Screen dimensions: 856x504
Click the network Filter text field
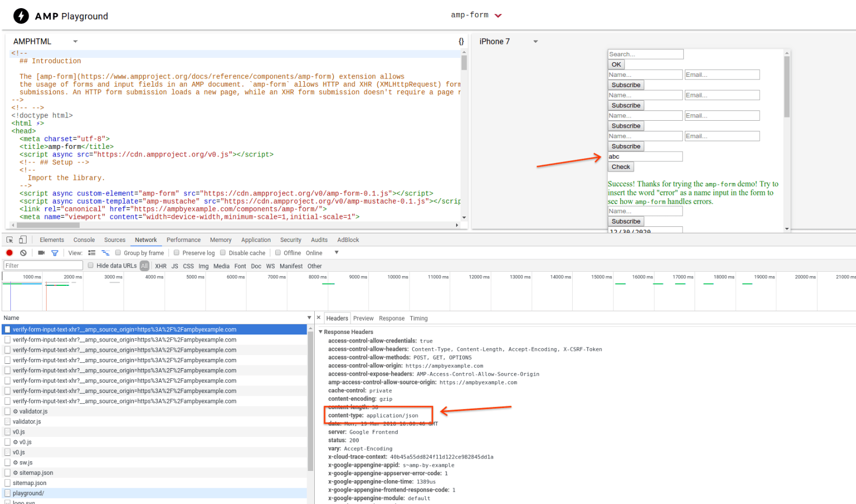click(x=43, y=265)
